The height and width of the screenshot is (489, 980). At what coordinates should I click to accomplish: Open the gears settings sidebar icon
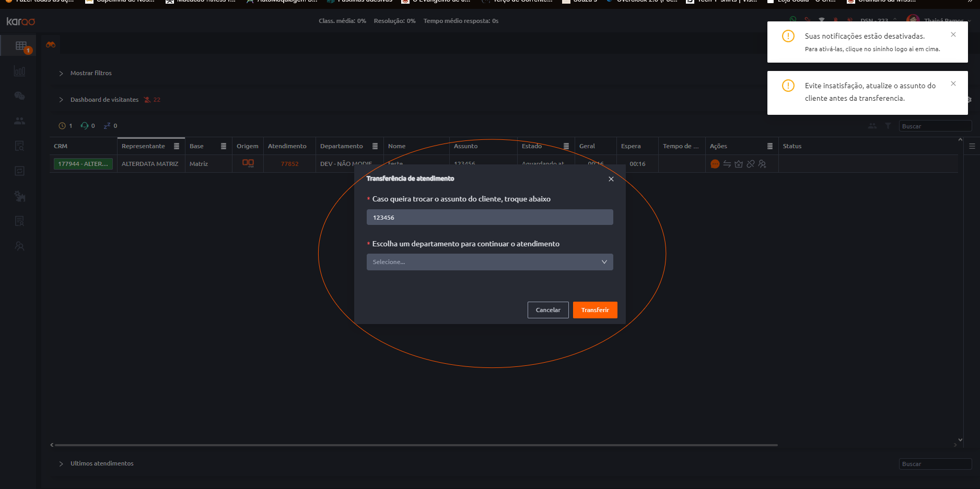coord(19,196)
